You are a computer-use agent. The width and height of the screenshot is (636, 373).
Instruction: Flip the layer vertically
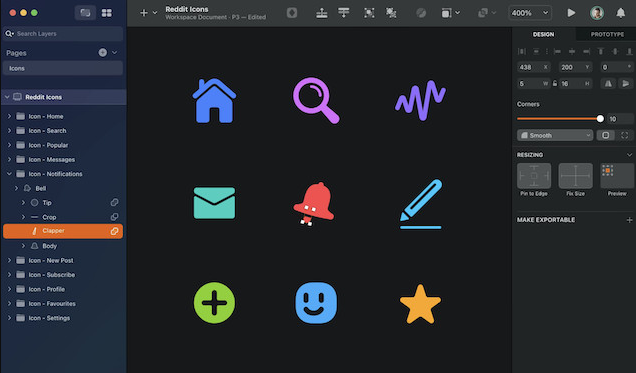(x=626, y=84)
